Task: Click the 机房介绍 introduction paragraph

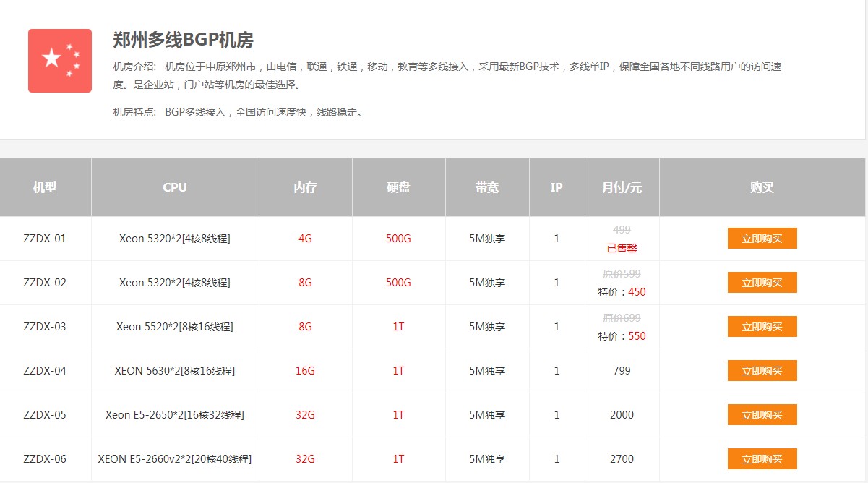Action: tap(447, 75)
